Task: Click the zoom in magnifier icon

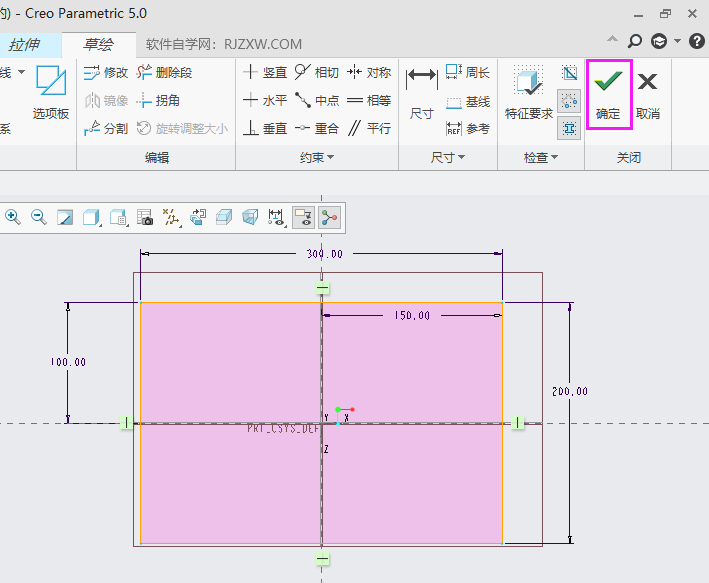Action: [x=13, y=217]
